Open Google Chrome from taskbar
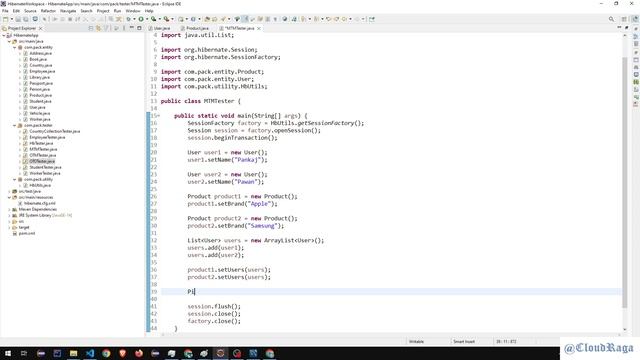This screenshot has width=640, height=360. [x=106, y=353]
